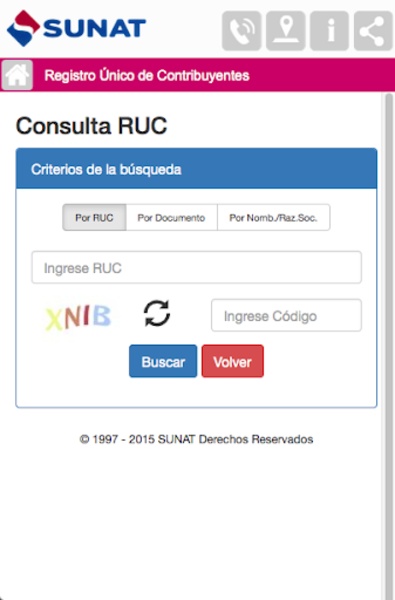This screenshot has width=395, height=600.
Task: Switch to Por Documento search
Action: click(x=171, y=217)
